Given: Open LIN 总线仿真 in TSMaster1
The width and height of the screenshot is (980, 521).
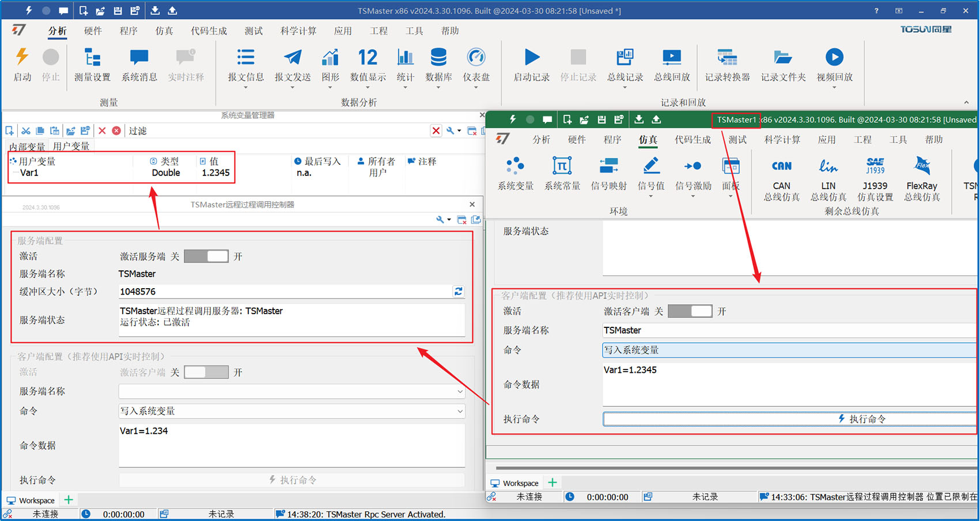Looking at the screenshot, I should coord(828,179).
